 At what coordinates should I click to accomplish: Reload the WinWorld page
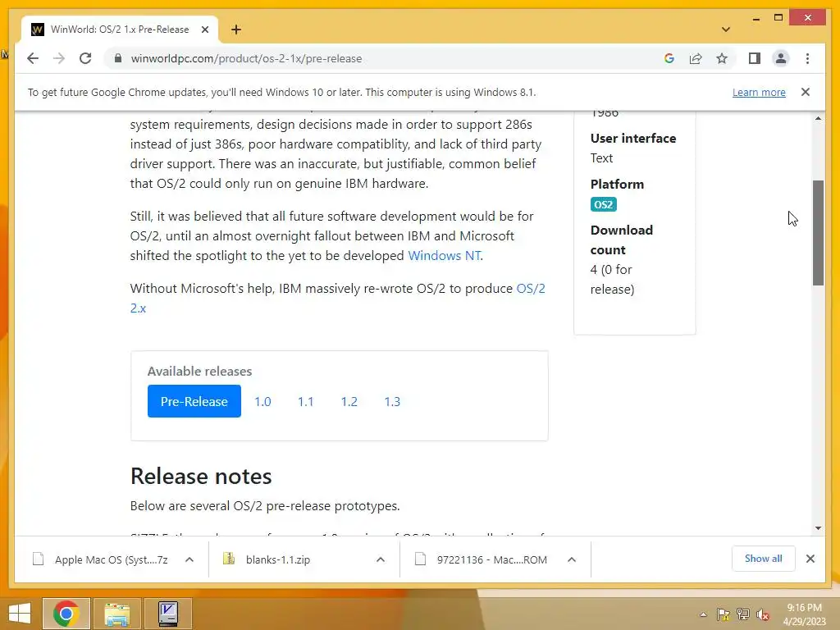click(x=85, y=58)
